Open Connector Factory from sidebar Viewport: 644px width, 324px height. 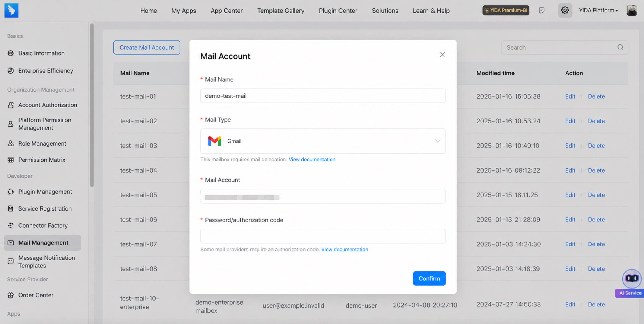tap(43, 225)
